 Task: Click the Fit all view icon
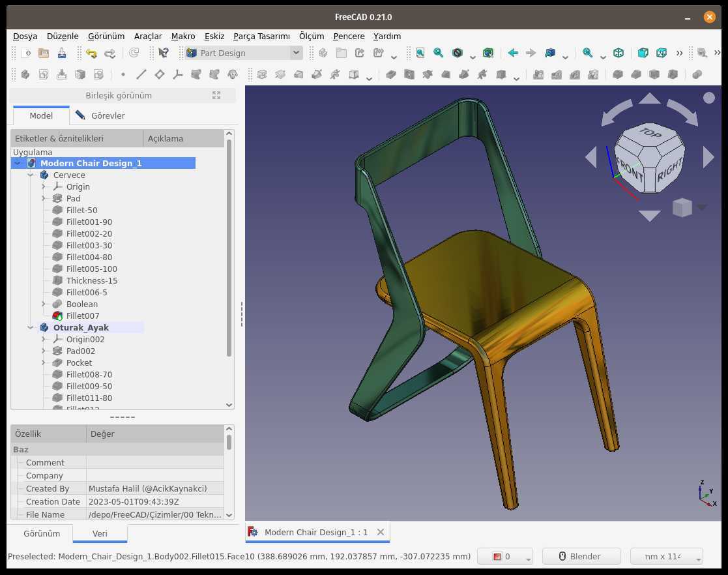tap(420, 53)
